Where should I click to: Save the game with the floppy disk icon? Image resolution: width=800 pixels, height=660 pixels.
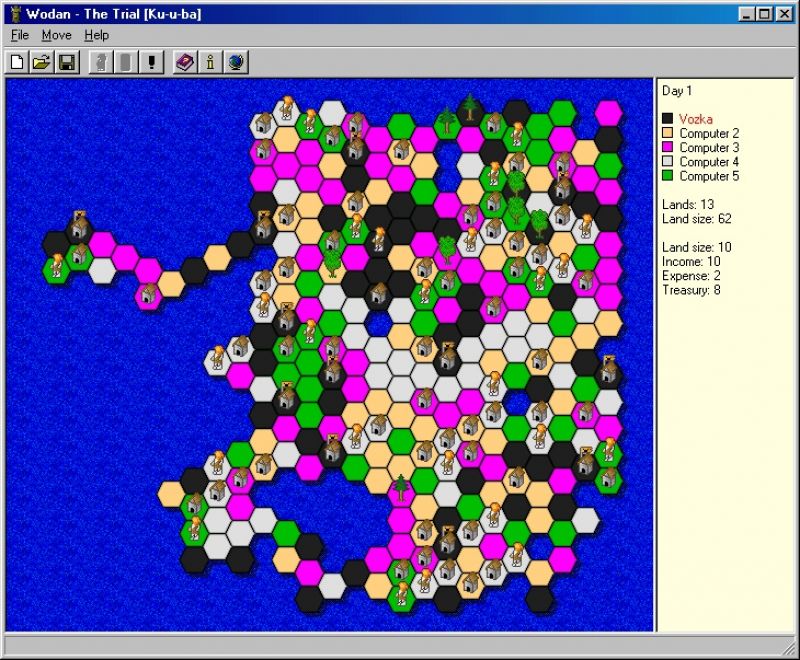pyautogui.click(x=67, y=62)
